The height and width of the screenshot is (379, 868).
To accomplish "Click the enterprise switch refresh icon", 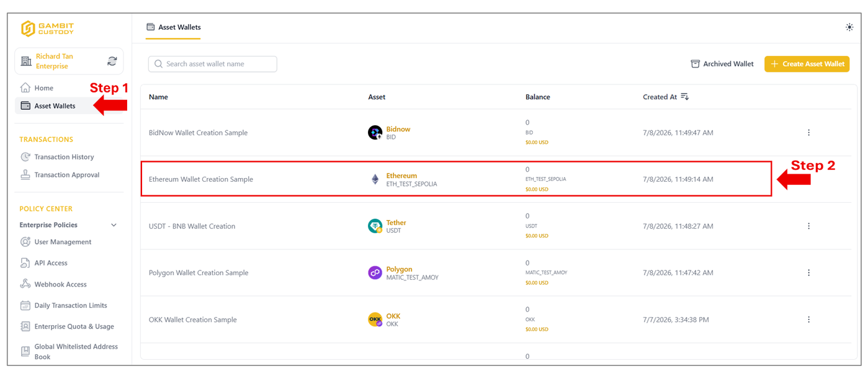I will click(112, 61).
